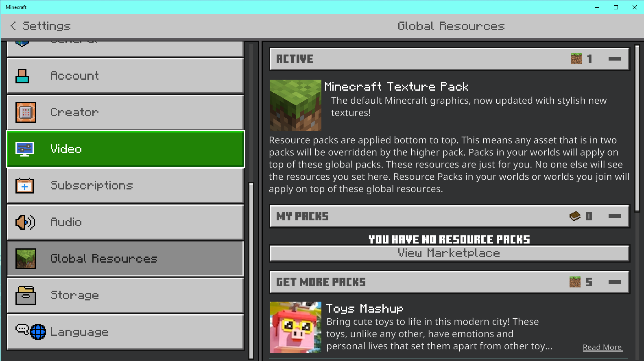Click the Audio speaker icon
Viewport: 644px width, 361px height.
coord(25,222)
